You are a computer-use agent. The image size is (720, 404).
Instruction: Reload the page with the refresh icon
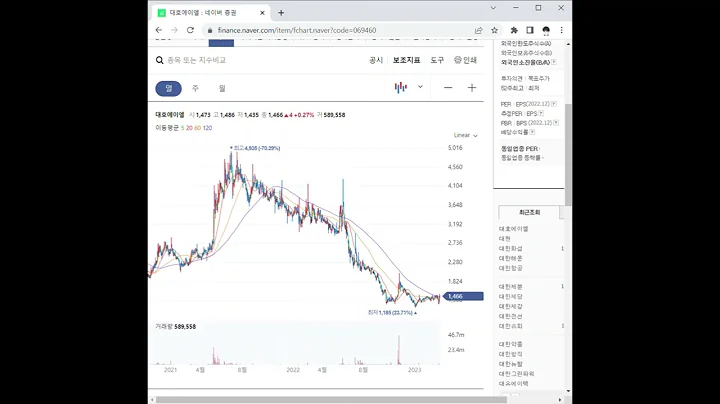190,30
